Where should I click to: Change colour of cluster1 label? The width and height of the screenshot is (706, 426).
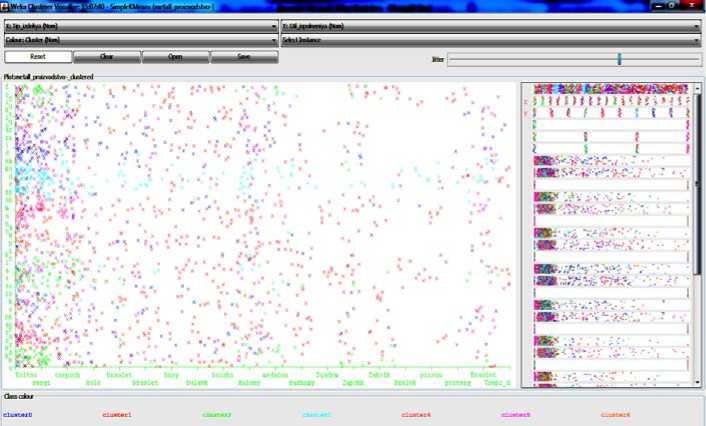[117, 414]
